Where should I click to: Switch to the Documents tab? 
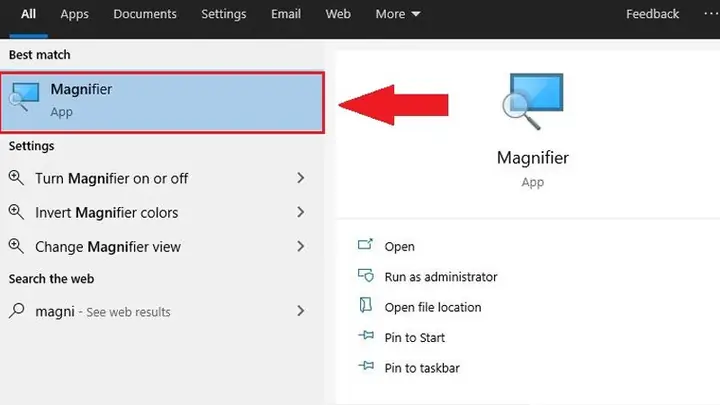[145, 14]
